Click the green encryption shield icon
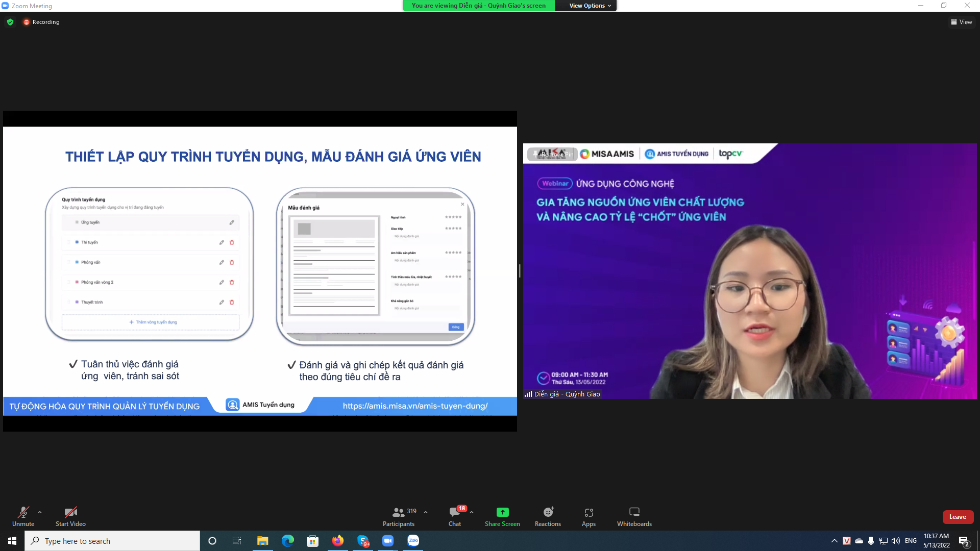The width and height of the screenshot is (980, 551). tap(10, 22)
